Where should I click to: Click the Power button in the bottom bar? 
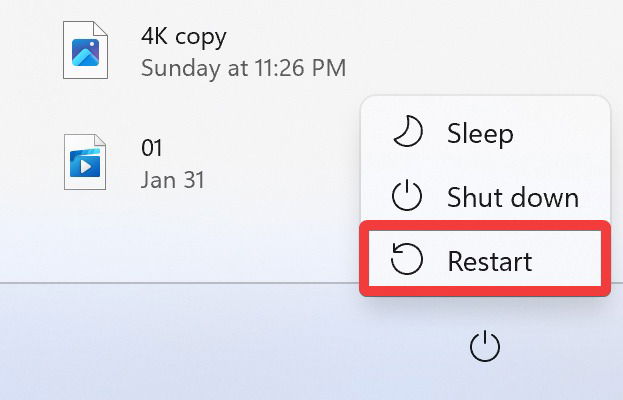click(485, 346)
